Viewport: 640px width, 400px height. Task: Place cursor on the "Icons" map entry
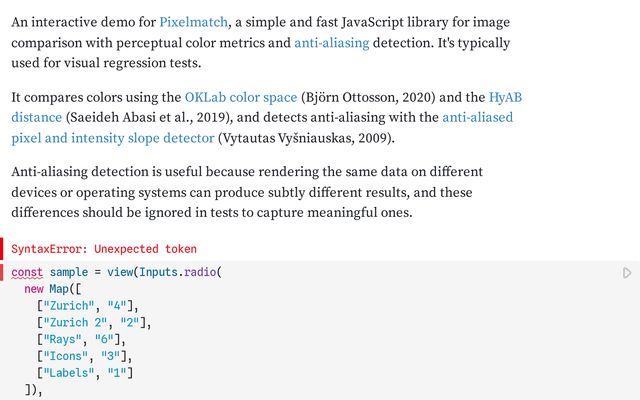point(84,356)
